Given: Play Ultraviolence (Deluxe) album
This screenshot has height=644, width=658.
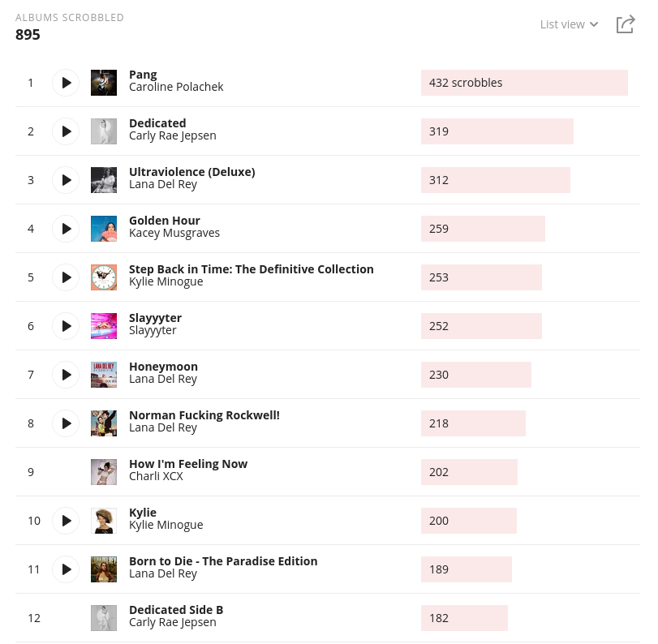Looking at the screenshot, I should (66, 180).
